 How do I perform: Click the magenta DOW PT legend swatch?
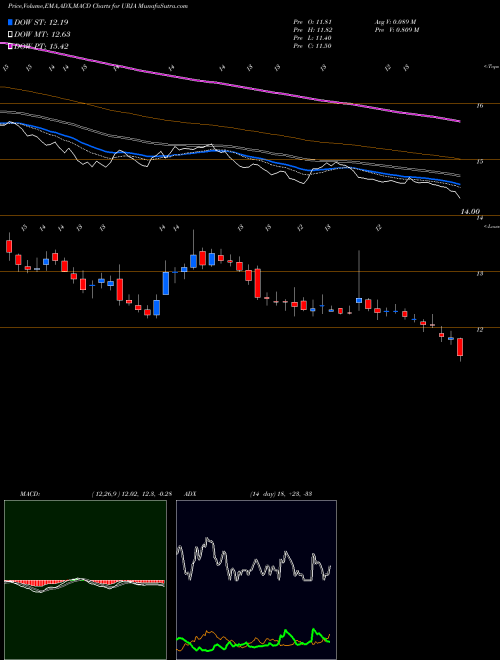point(10,46)
